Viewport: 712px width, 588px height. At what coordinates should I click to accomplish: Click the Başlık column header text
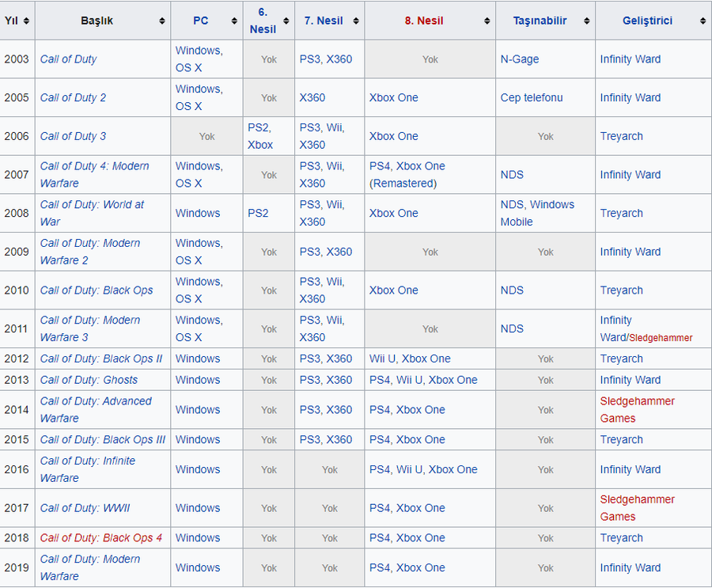(97, 21)
